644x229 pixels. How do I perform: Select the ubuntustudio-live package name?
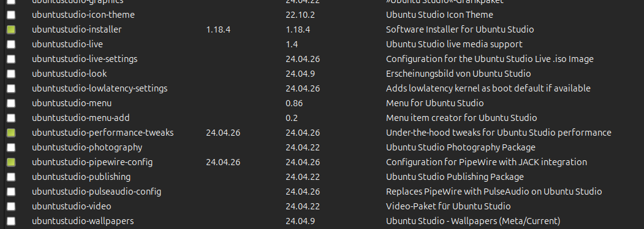click(x=67, y=44)
